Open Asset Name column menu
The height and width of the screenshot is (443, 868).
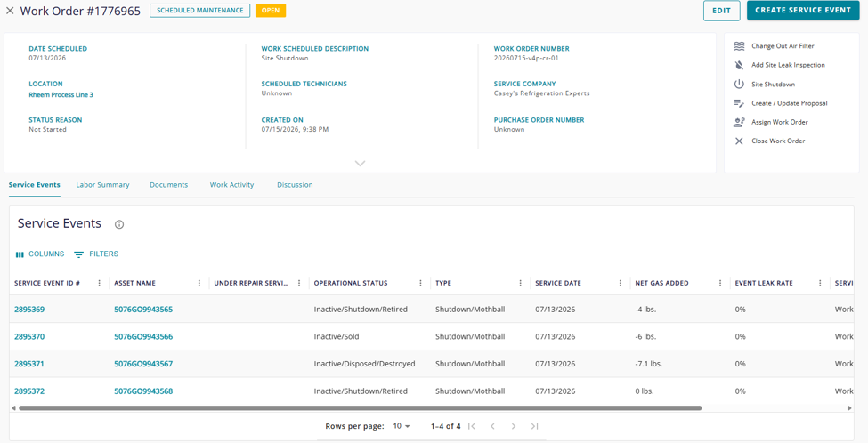(199, 283)
